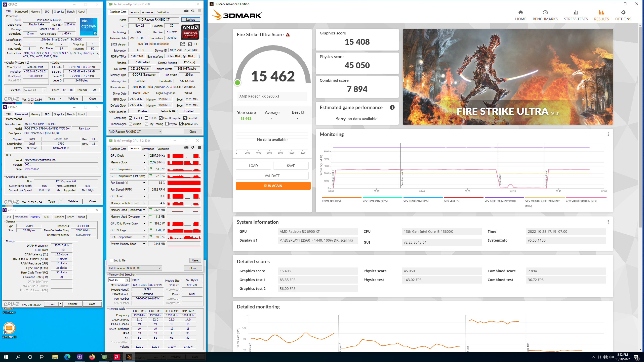Screen dimensions: 644x362
Task: Open the Monitoring panel three-dot menu
Action: [x=608, y=134]
